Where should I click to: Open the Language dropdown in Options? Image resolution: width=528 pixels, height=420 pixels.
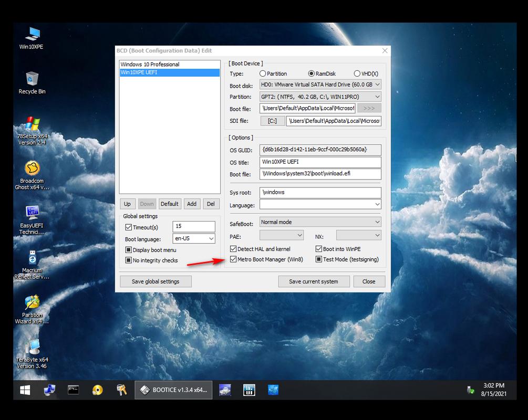pos(320,204)
